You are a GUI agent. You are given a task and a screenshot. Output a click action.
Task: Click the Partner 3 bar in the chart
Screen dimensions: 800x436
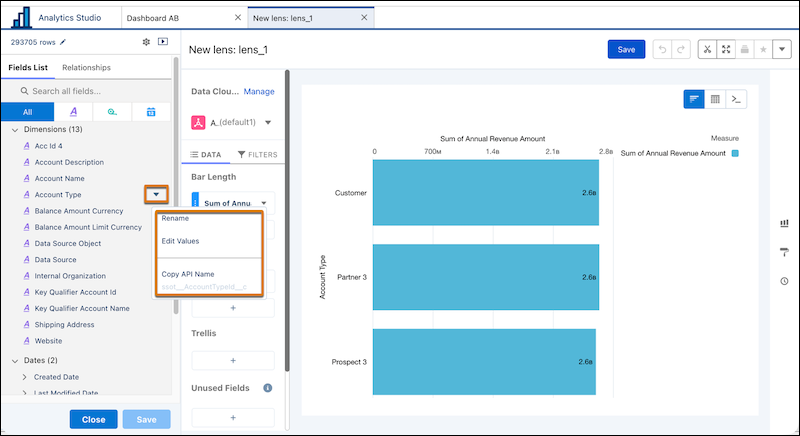pos(486,277)
